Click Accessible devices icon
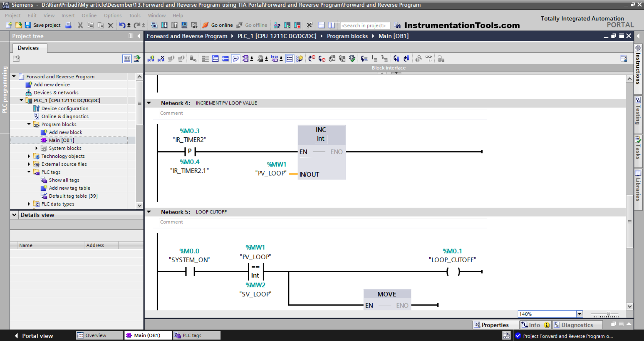The image size is (644, 341). pos(277,25)
